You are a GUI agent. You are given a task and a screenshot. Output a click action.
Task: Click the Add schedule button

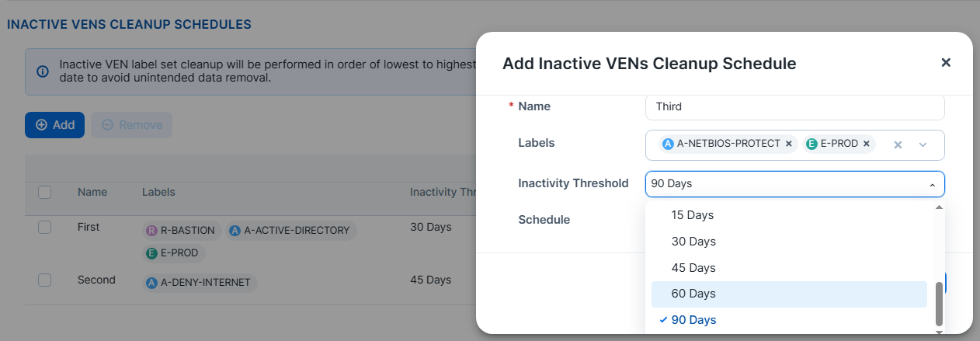click(54, 125)
